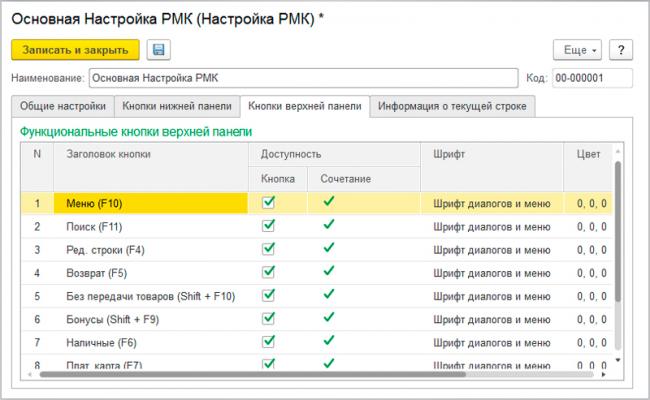Viewport: 650px width, 400px height.
Task: Switch to Кнопки нижней панели tab
Action: [177, 107]
